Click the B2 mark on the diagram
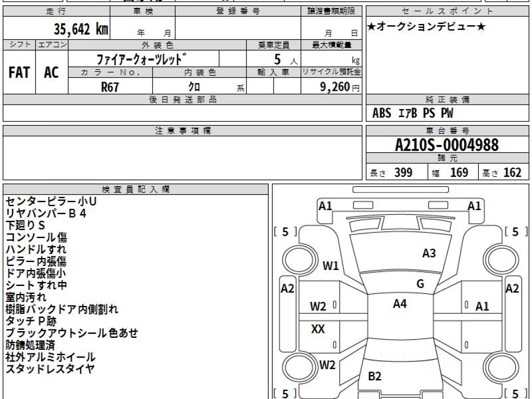This screenshot has width=532, height=399. coord(375,376)
